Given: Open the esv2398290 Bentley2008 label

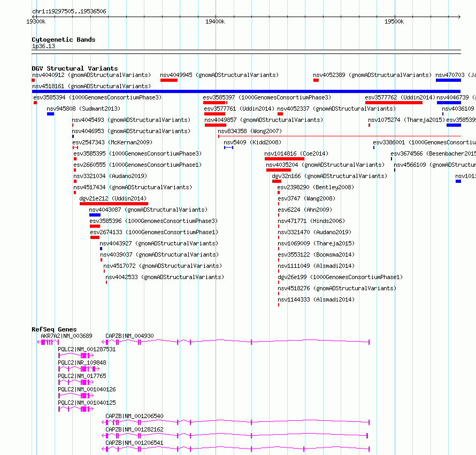Looking at the screenshot, I should point(316,187).
